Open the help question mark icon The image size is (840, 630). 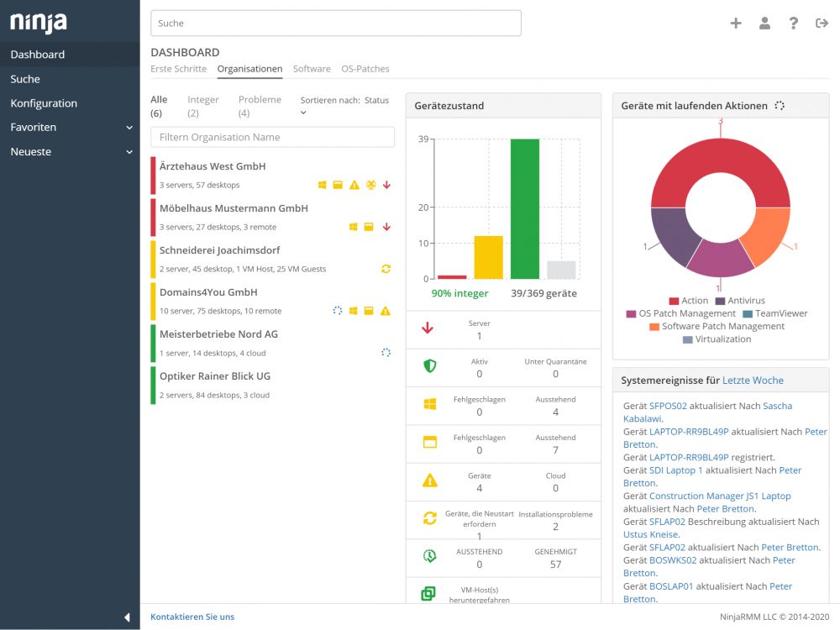point(794,23)
